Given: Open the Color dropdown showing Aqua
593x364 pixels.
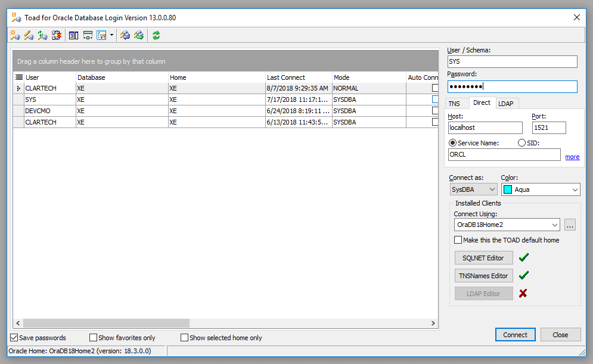Looking at the screenshot, I should coord(541,189).
